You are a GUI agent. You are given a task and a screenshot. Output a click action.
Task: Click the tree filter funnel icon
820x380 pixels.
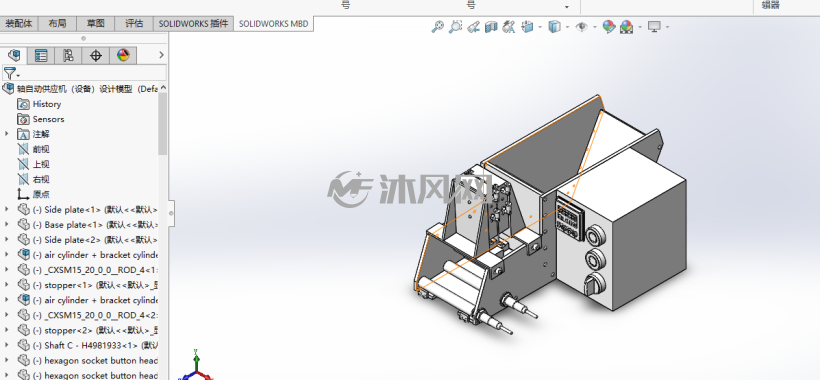point(10,73)
